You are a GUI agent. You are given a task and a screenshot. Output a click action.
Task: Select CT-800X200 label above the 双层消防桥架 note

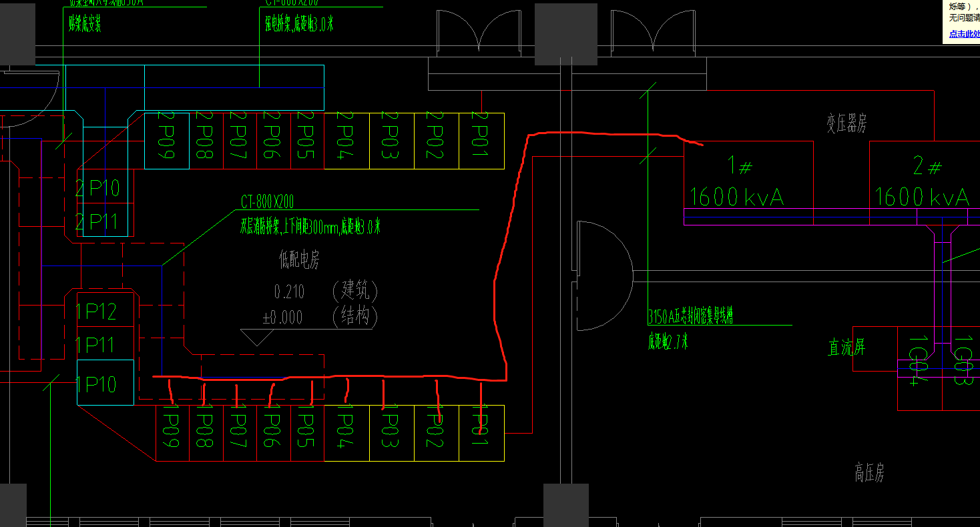coord(267,201)
